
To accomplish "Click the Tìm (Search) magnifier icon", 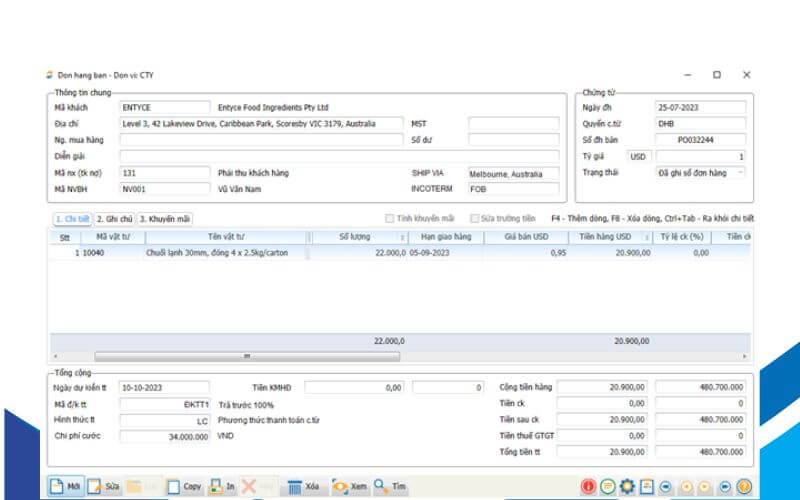I will point(383,486).
